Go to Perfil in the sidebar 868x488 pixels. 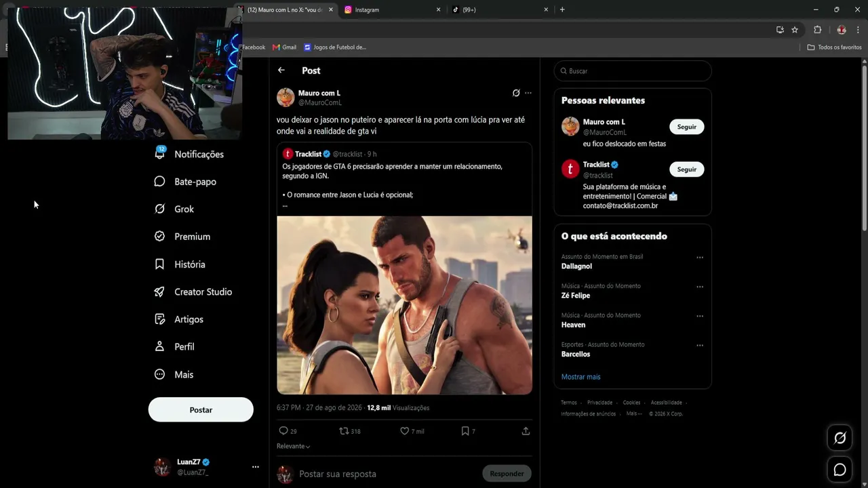(174, 346)
